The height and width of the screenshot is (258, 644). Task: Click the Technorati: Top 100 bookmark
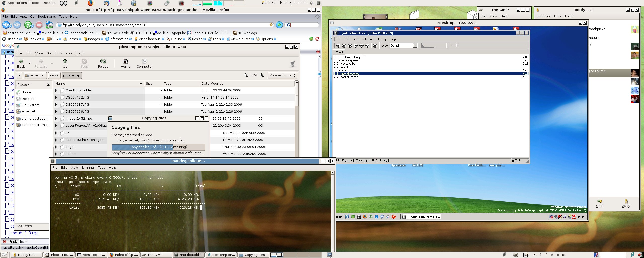[x=83, y=33]
